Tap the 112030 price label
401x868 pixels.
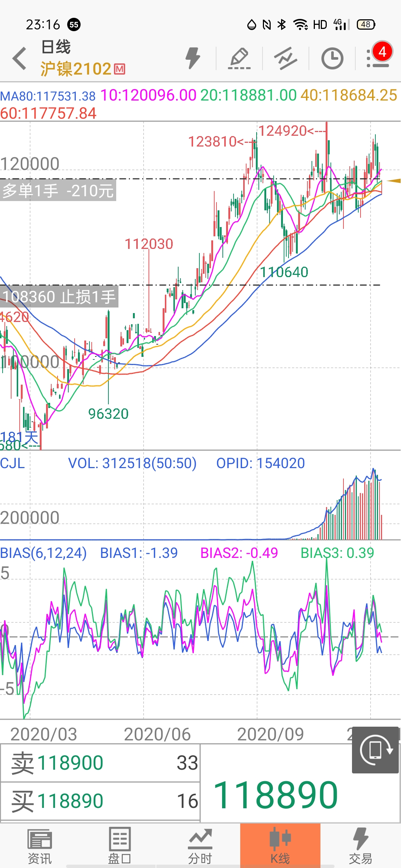tap(149, 244)
